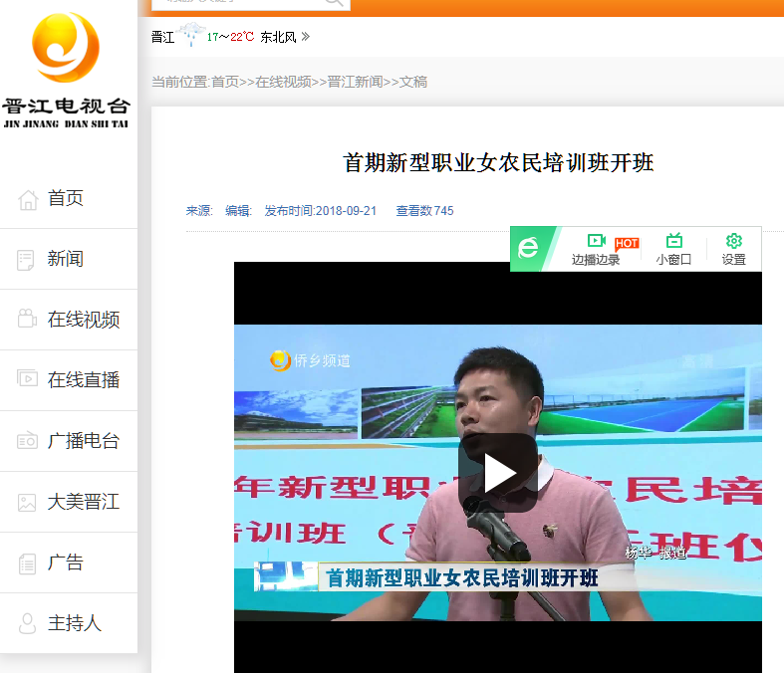This screenshot has width=784, height=673.
Task: Click the camera icon beside 在线视频
Action: pos(27,320)
